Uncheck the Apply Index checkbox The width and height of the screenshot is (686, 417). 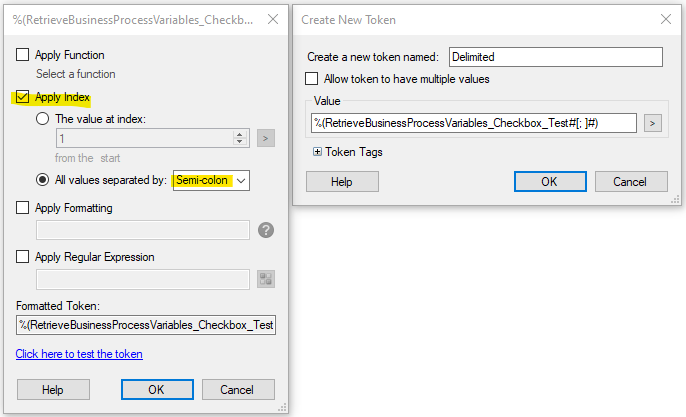coord(22,97)
